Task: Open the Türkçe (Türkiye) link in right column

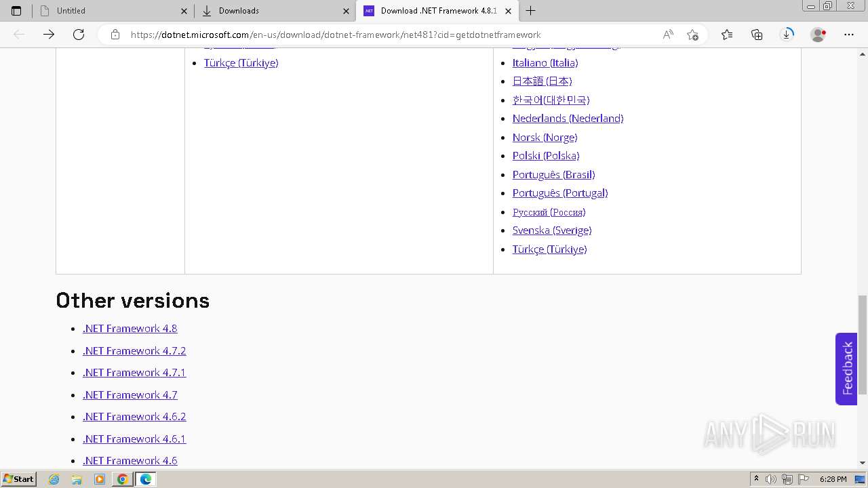Action: tap(549, 249)
